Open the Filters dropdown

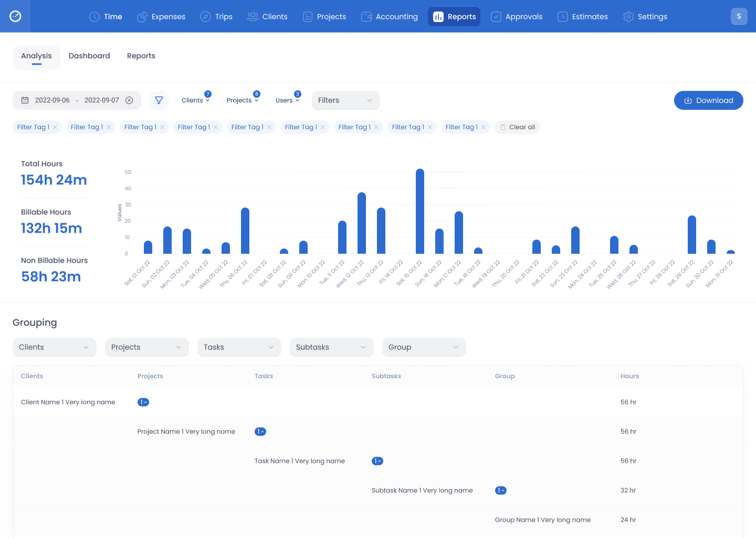point(345,100)
